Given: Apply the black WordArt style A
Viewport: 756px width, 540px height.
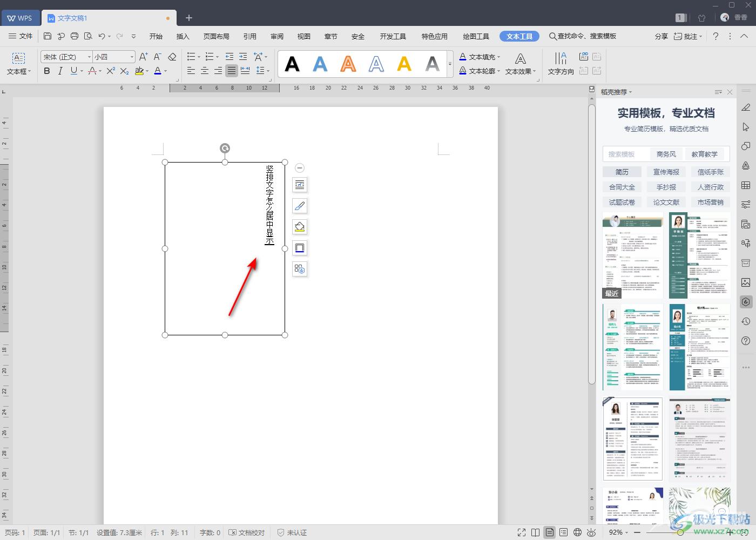Looking at the screenshot, I should (x=292, y=64).
